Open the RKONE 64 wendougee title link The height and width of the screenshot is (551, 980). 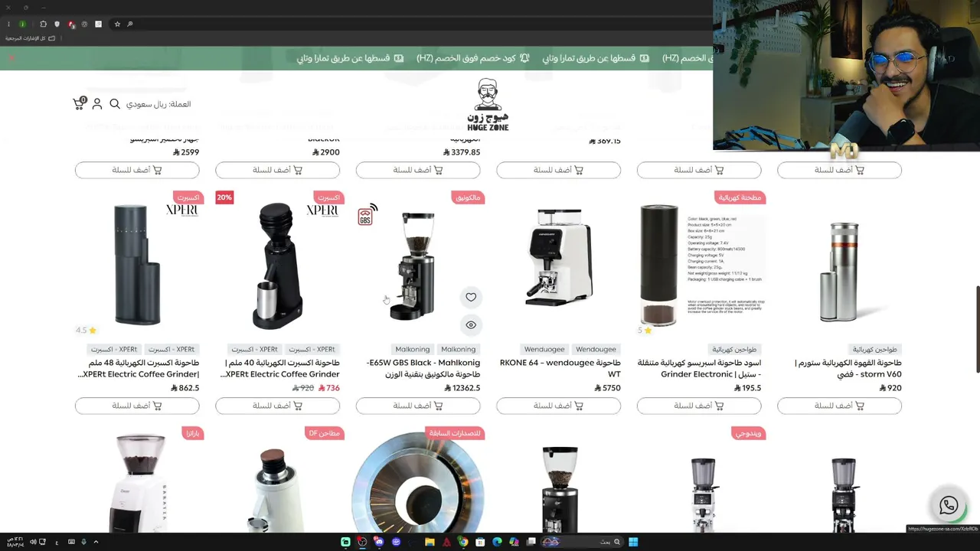pos(560,368)
